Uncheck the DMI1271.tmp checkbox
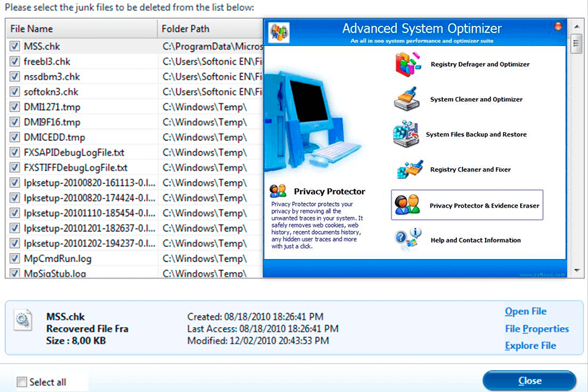 15,107
